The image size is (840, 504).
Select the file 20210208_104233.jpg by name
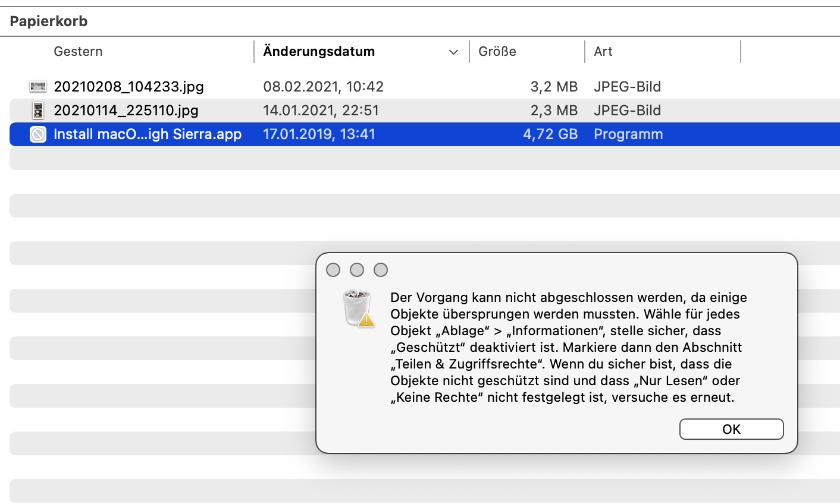pos(128,87)
